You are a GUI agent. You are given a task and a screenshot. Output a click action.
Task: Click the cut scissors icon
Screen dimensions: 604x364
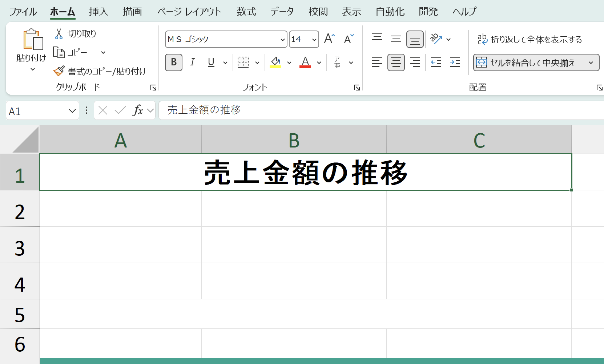click(59, 33)
